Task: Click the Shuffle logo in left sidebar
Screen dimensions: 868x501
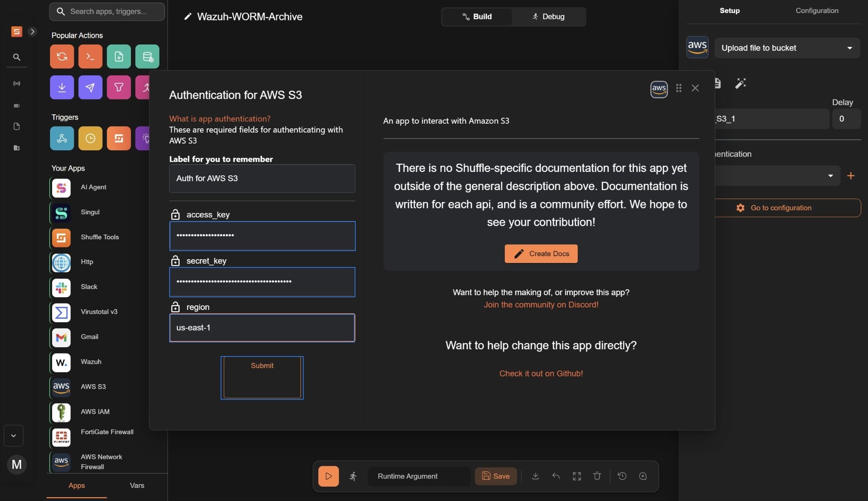Action: (17, 31)
